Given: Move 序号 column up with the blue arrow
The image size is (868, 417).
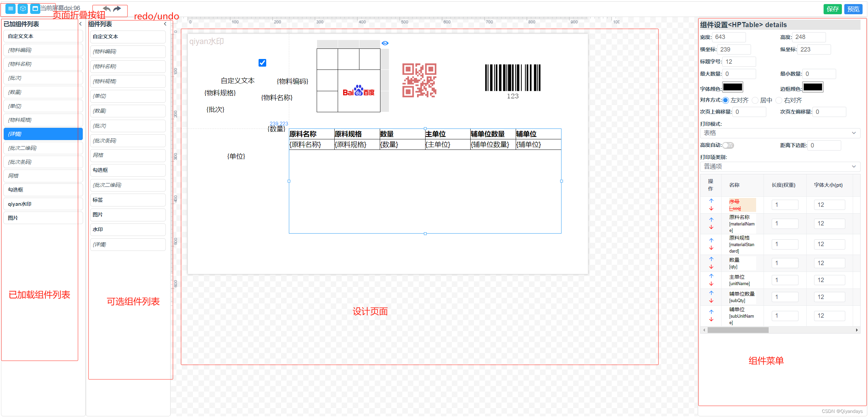Looking at the screenshot, I should (711, 201).
